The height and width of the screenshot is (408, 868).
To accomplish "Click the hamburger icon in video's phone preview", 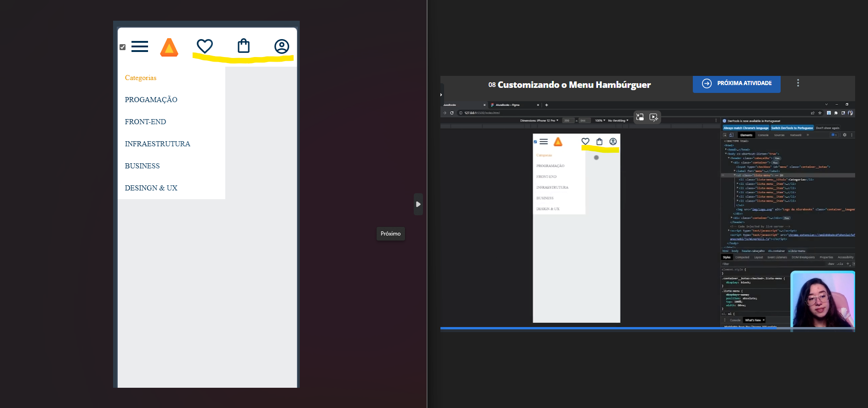I will 544,142.
